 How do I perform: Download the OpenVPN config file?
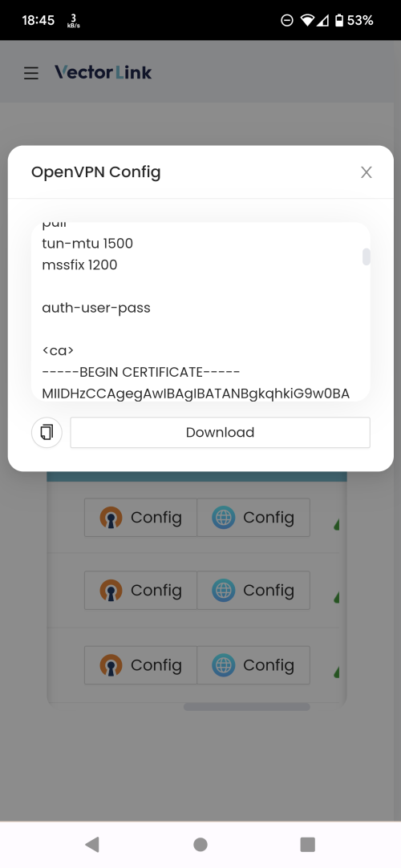point(220,432)
